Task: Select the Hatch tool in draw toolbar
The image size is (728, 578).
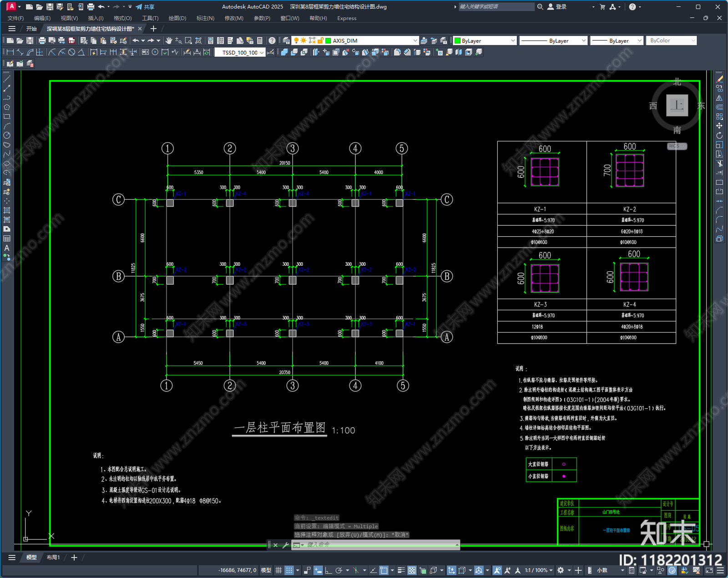Action: (7, 210)
